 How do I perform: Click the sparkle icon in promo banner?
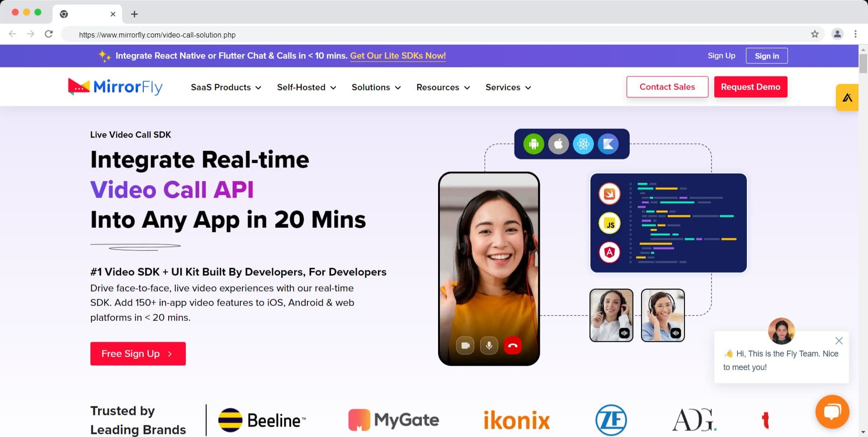click(104, 56)
